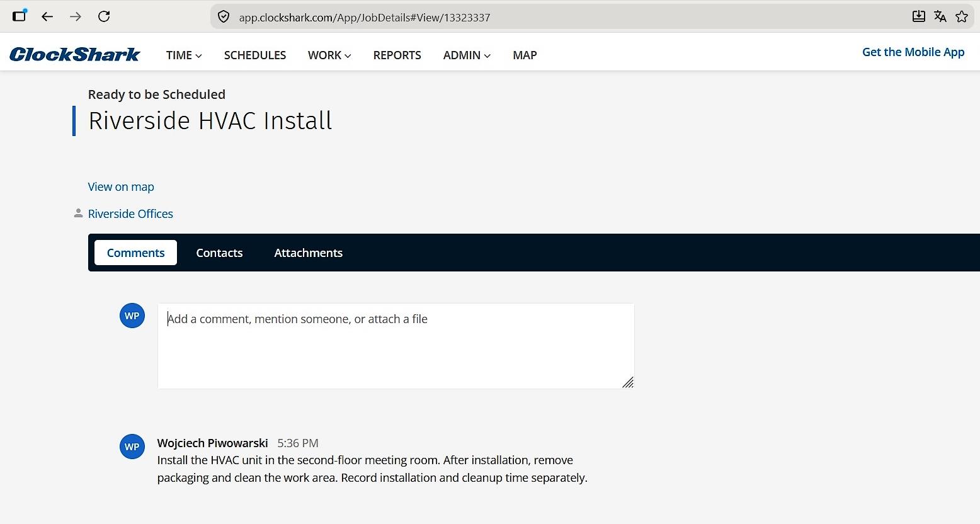This screenshot has height=524, width=980.
Task: Go back with the browser back arrow
Action: coord(47,16)
